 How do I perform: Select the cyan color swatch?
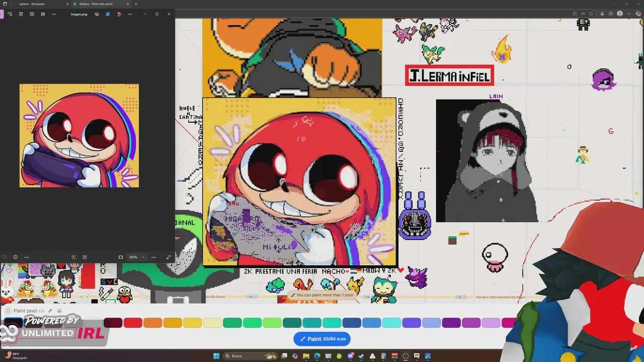tap(391, 323)
